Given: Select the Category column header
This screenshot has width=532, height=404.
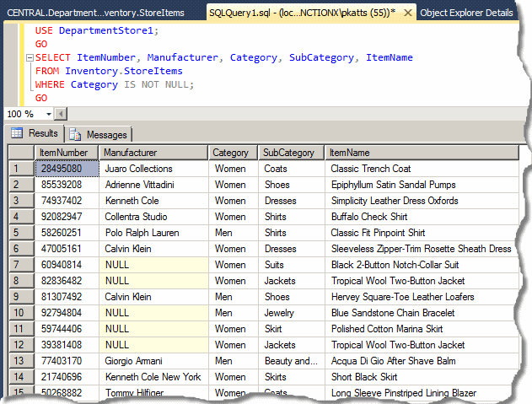Looking at the screenshot, I should (233, 153).
